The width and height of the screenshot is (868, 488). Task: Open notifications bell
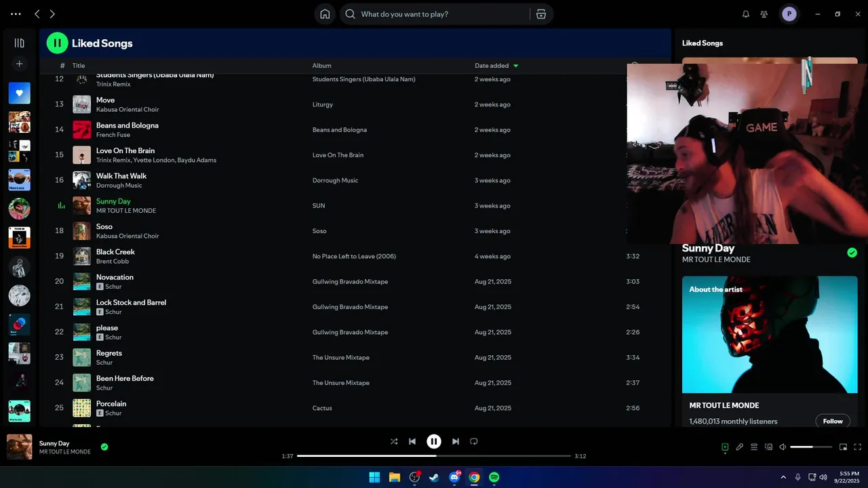pyautogui.click(x=746, y=14)
